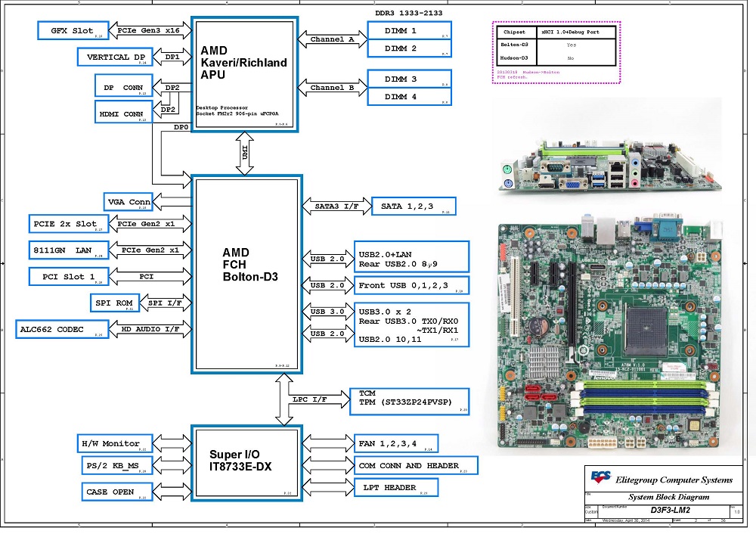Click the USB2.0+LAN Rear USB2.0 box

pyautogui.click(x=411, y=256)
